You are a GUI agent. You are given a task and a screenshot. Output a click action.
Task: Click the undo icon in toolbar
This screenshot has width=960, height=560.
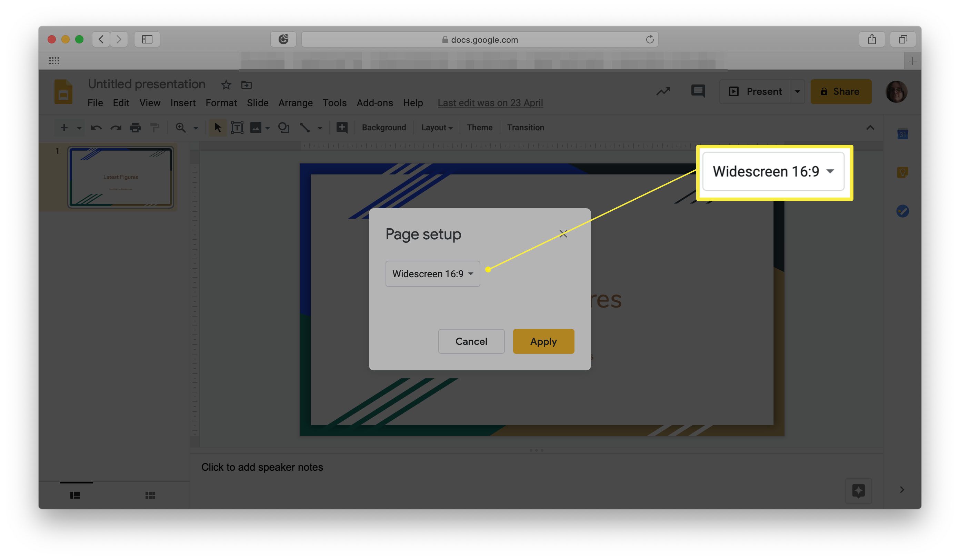point(95,127)
